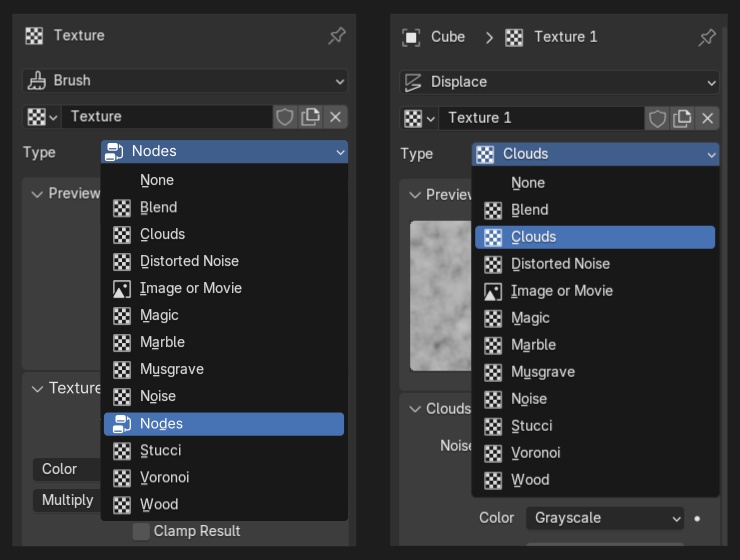Select Blend in left Type list
Screen dimensions: 740x560
[x=224, y=208]
